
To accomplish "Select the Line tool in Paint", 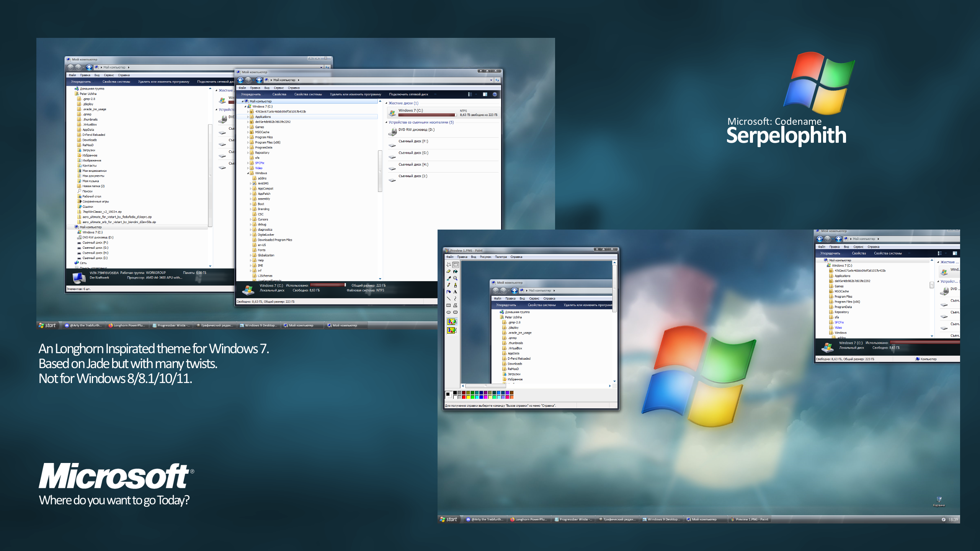I will point(449,298).
